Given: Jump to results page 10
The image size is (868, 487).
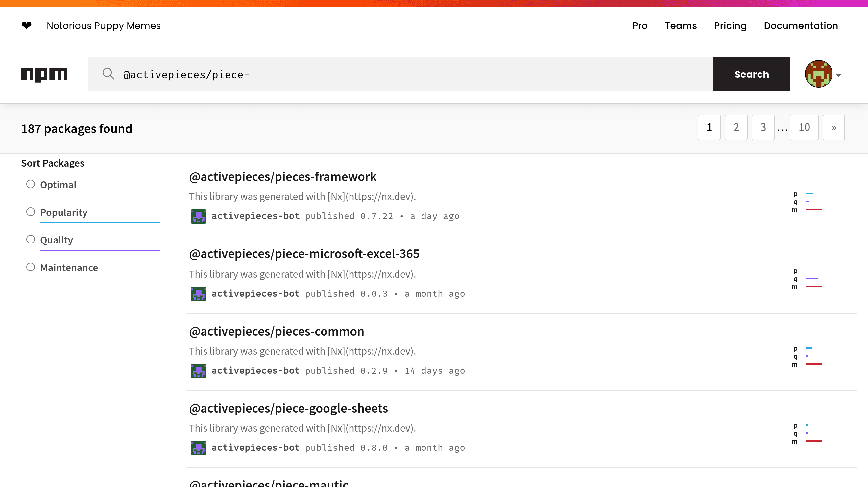Looking at the screenshot, I should coord(804,127).
